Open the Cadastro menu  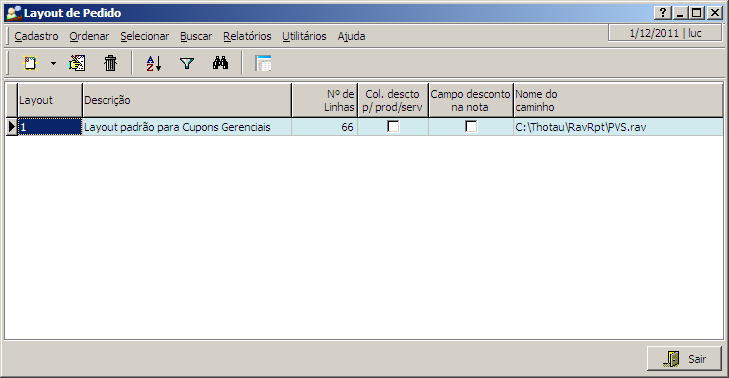point(36,36)
